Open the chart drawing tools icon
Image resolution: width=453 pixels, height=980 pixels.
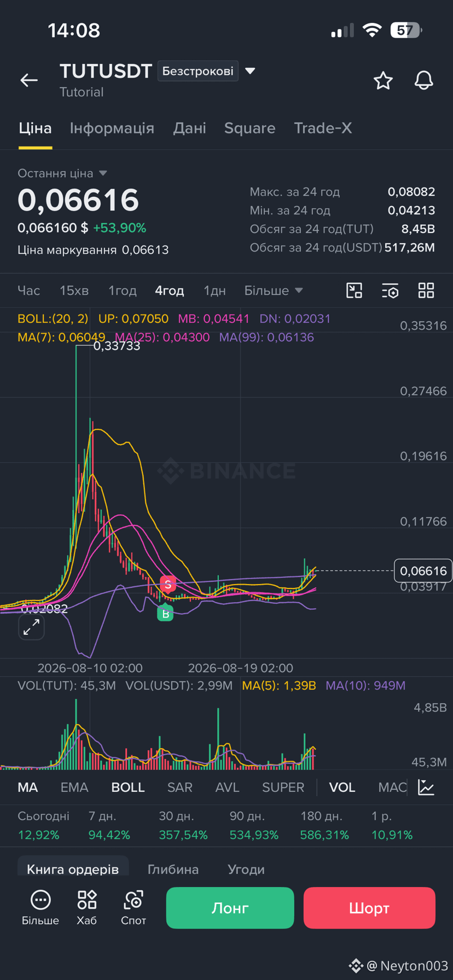[355, 290]
